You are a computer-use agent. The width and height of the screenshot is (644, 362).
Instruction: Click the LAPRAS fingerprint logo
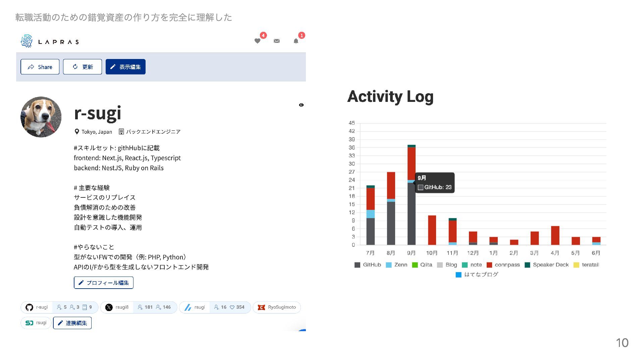click(x=26, y=41)
